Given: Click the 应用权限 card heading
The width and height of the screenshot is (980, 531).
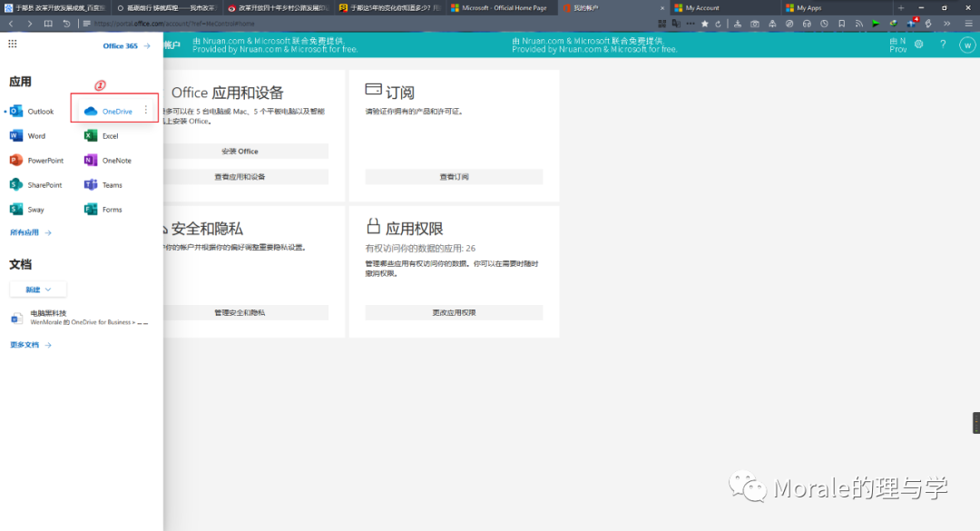Looking at the screenshot, I should [x=414, y=229].
